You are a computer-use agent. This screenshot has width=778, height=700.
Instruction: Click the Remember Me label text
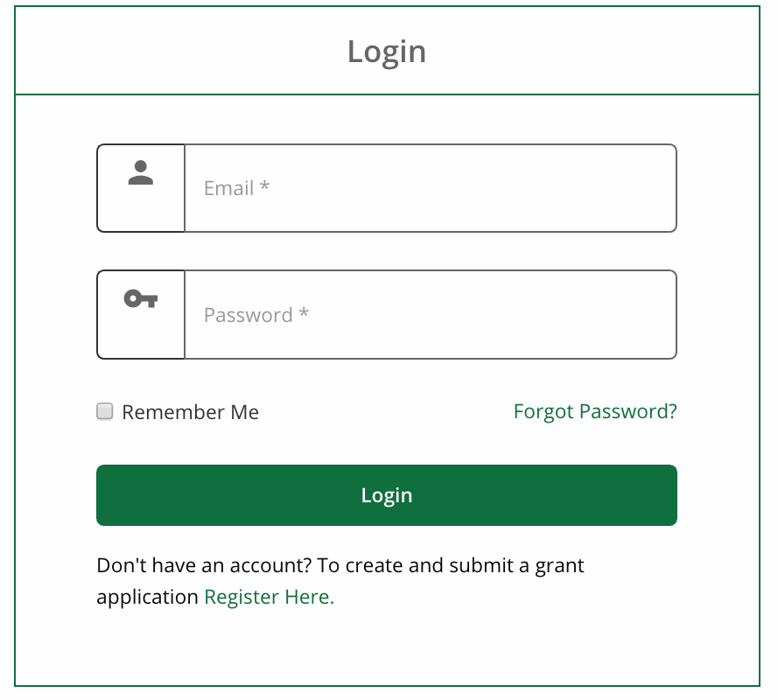[191, 412]
